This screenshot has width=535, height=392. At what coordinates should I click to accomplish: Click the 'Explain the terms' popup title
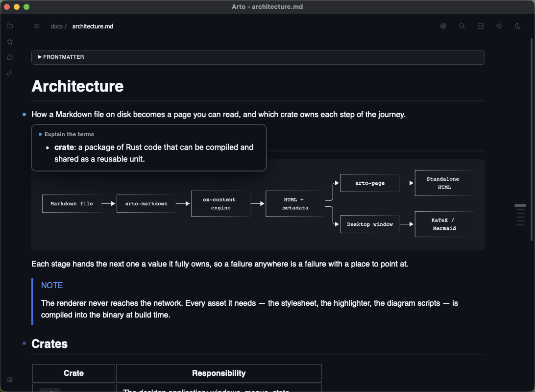(x=69, y=134)
